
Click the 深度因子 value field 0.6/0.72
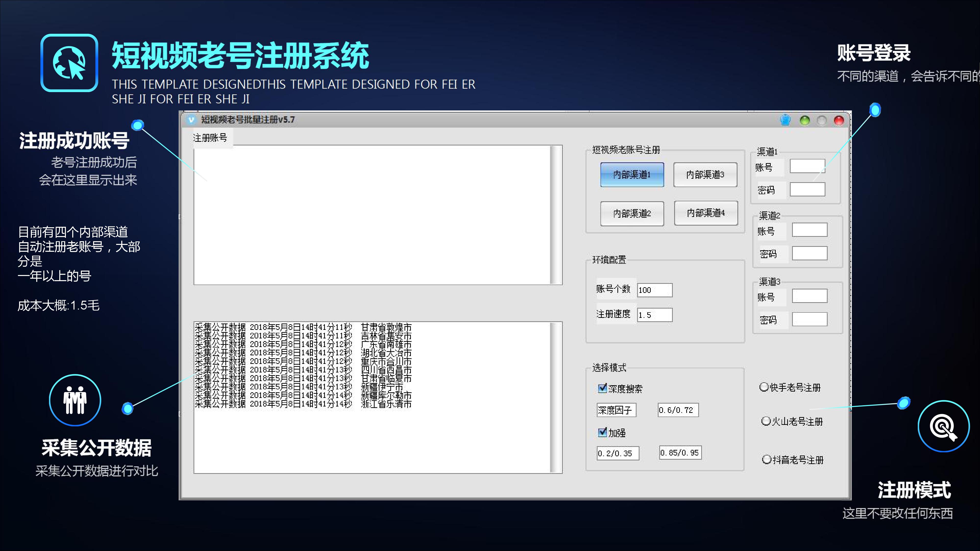coord(678,410)
